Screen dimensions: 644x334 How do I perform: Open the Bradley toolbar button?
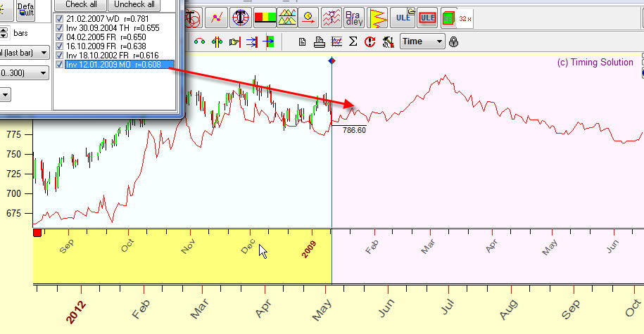(x=354, y=18)
